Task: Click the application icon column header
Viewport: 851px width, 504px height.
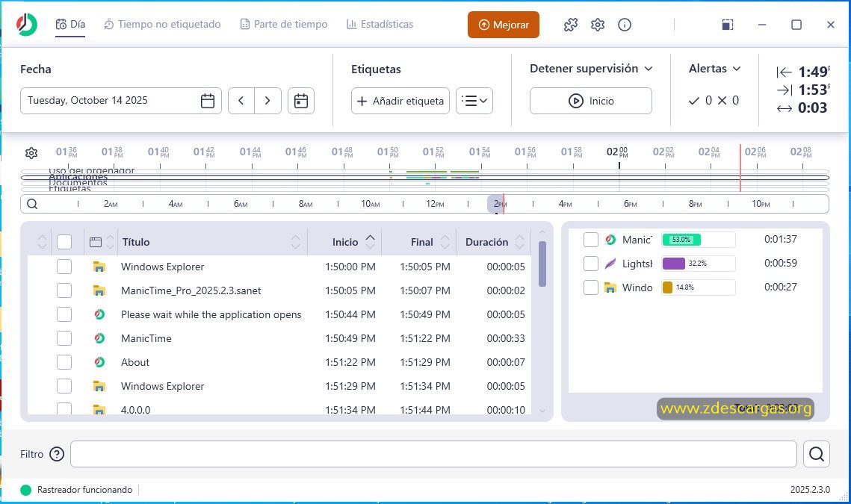Action: pyautogui.click(x=96, y=242)
